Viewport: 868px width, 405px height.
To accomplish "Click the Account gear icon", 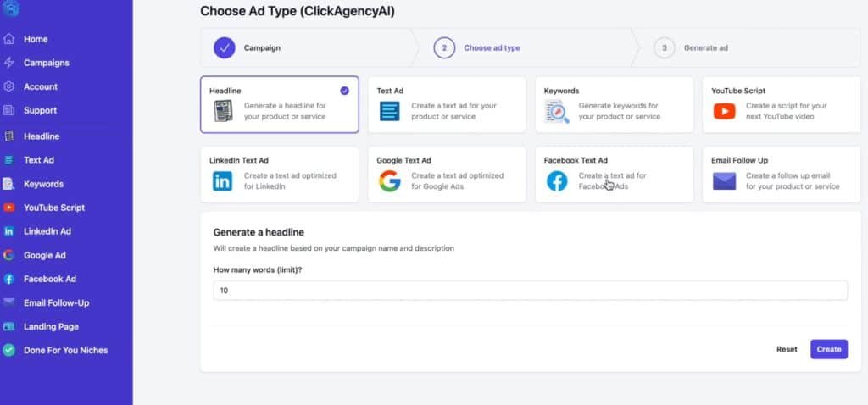I will pyautogui.click(x=8, y=87).
